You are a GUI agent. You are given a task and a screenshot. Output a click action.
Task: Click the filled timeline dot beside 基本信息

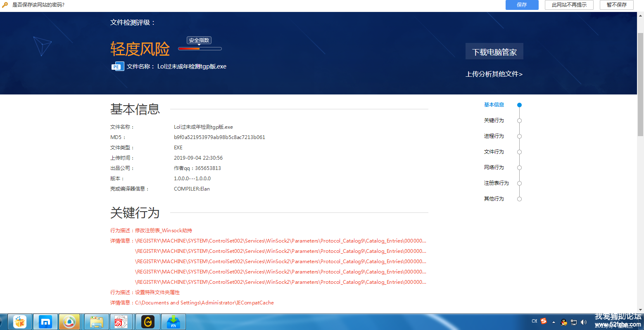click(x=520, y=105)
